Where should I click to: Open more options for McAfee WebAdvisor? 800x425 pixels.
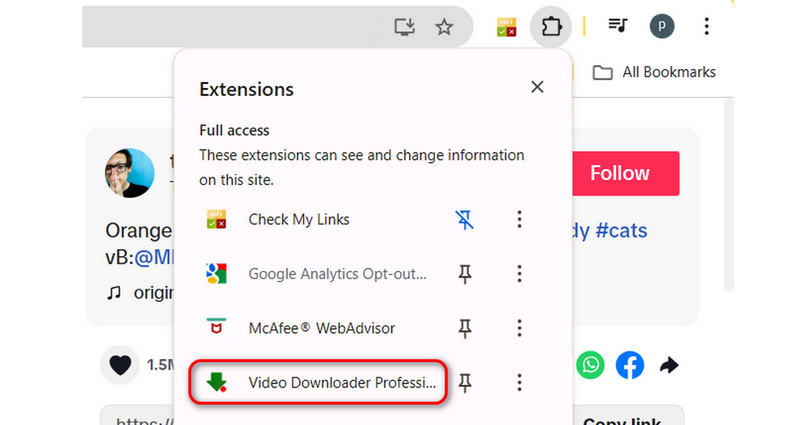coord(519,328)
